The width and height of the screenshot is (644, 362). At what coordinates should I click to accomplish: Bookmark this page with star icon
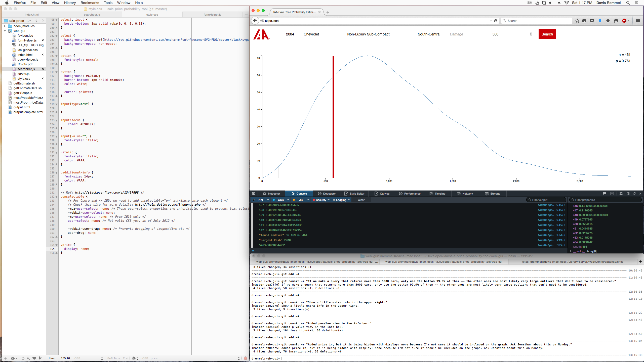(x=577, y=21)
